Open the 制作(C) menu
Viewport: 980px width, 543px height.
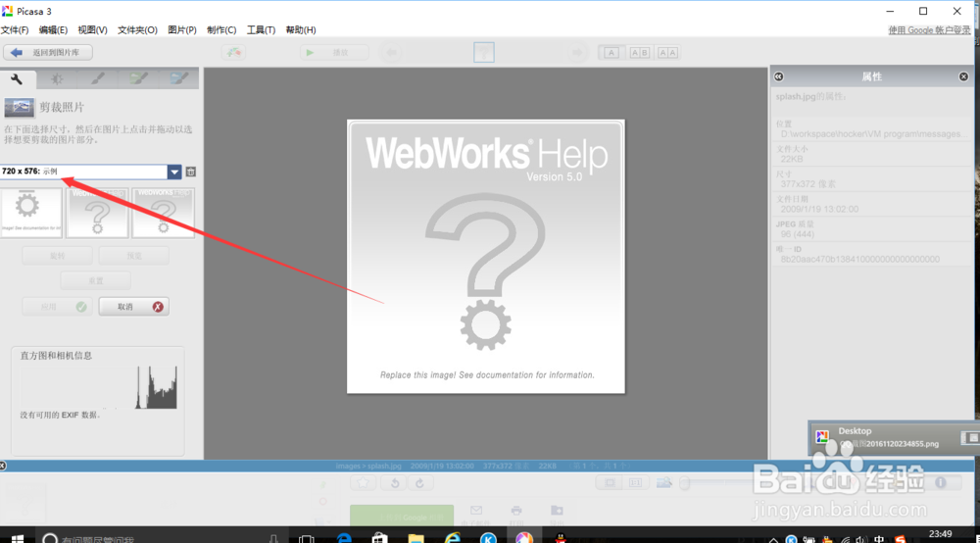[x=221, y=30]
